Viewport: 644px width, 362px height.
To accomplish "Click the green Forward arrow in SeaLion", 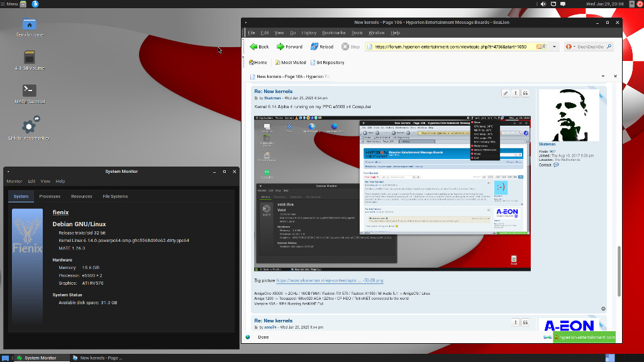I will click(289, 47).
